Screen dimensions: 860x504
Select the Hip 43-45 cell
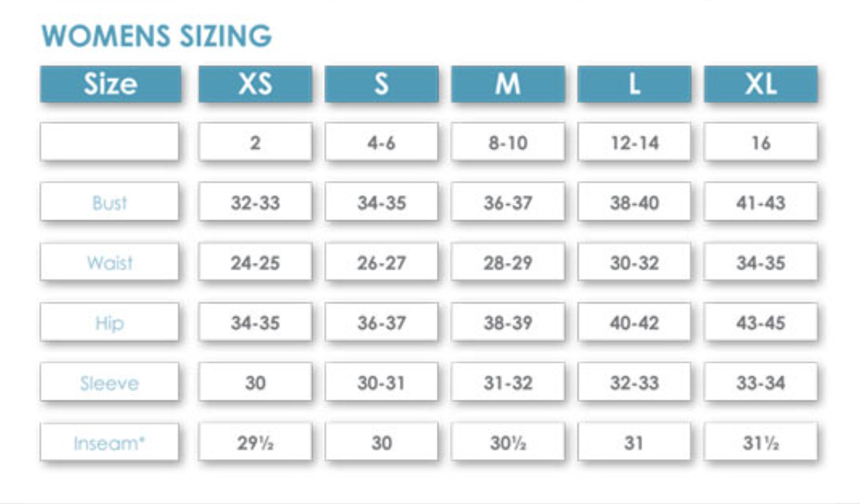pos(760,323)
